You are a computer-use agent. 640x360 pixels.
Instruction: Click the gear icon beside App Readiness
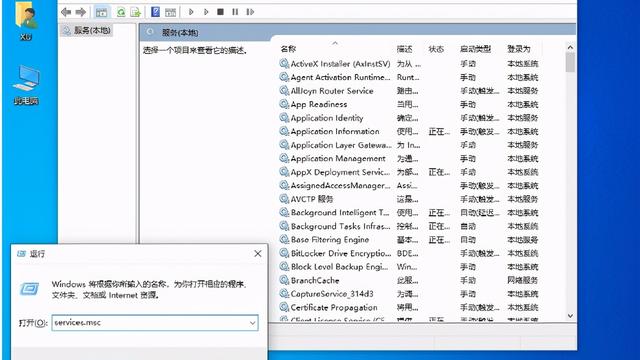pos(284,104)
